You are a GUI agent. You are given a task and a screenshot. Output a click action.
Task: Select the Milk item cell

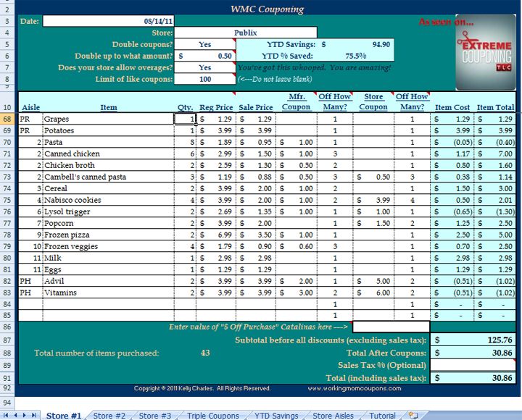tap(109, 258)
